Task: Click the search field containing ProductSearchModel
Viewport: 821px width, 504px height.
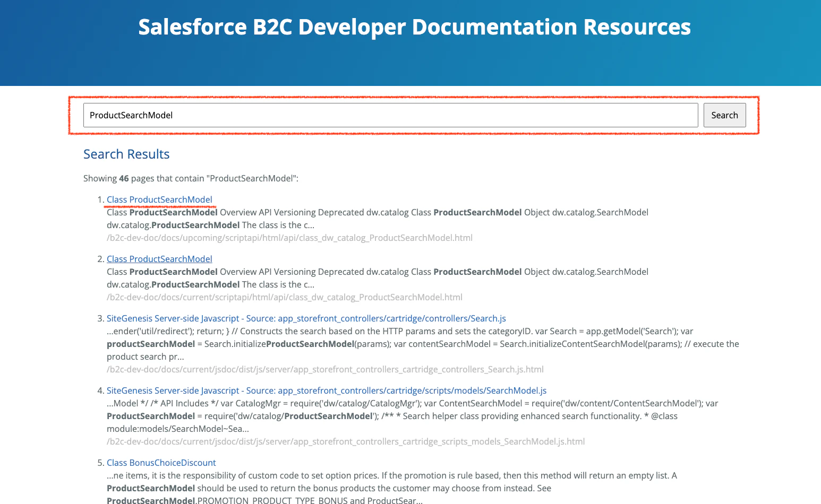Action: click(x=390, y=115)
